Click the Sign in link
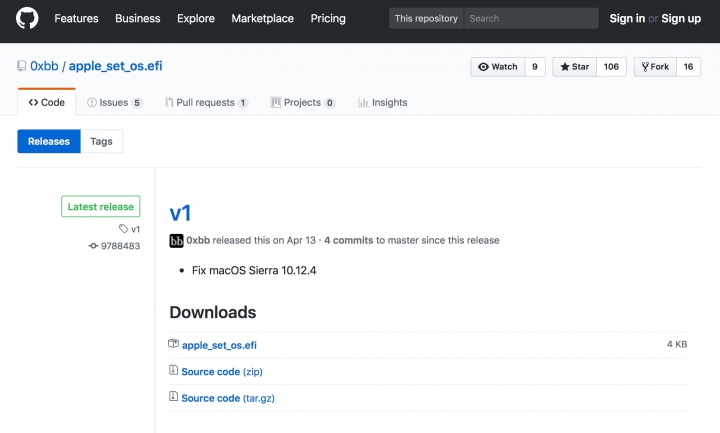720x433 pixels. (x=627, y=18)
